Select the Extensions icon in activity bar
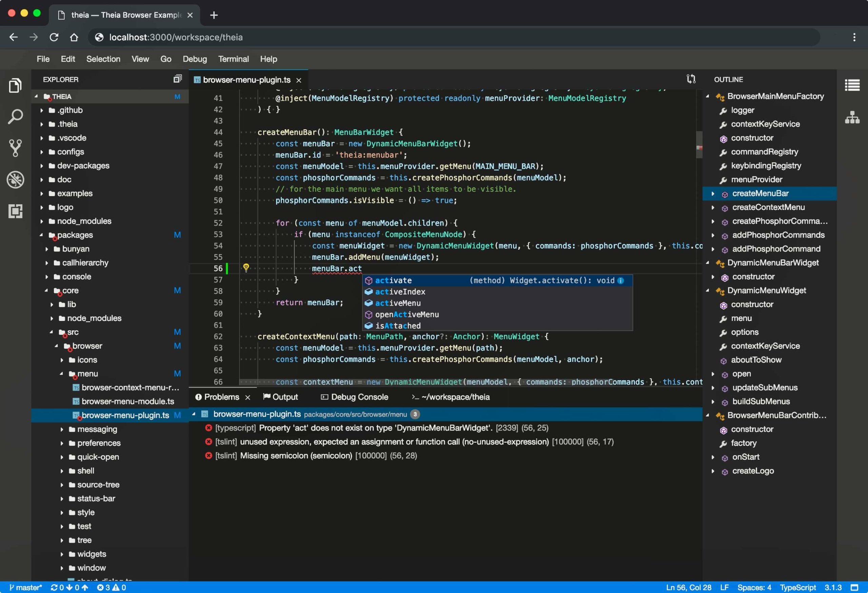Screen dimensions: 868x593 (16, 210)
